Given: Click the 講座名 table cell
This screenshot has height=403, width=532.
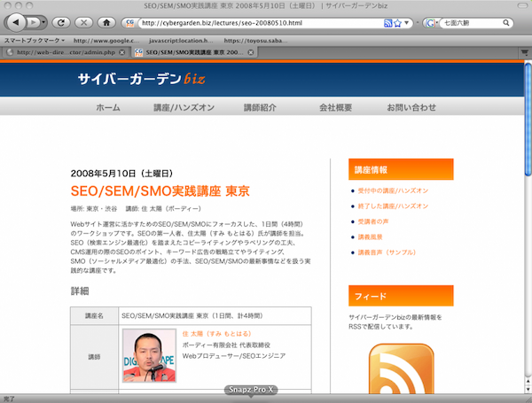Looking at the screenshot, I should pos(94,316).
